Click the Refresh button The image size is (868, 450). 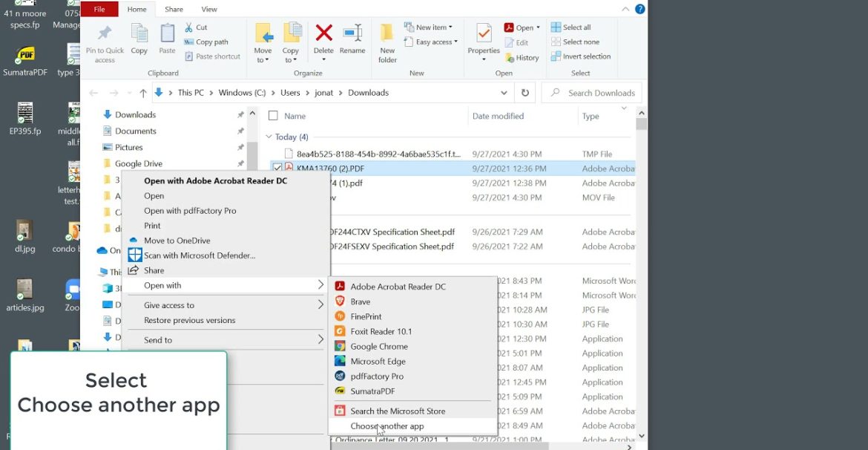tap(525, 93)
